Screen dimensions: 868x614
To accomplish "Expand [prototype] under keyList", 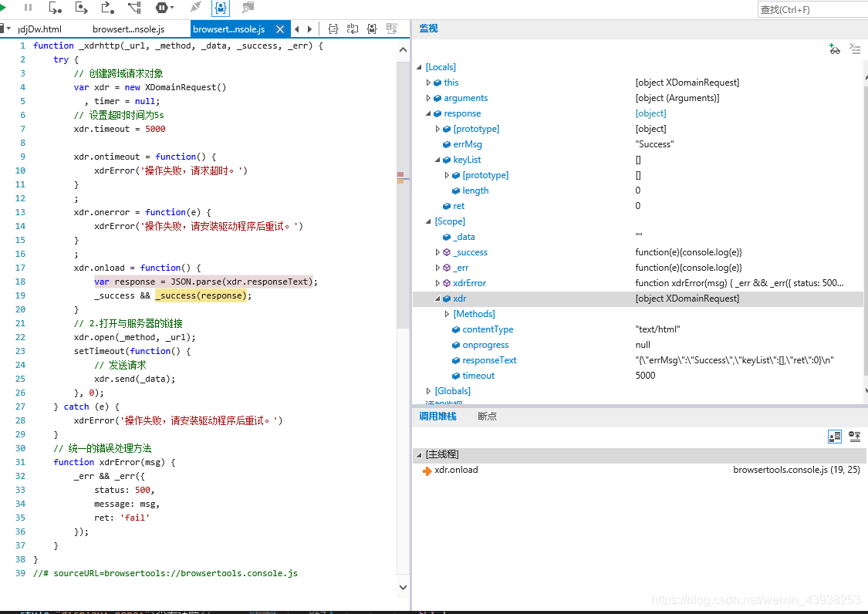I will (x=447, y=175).
